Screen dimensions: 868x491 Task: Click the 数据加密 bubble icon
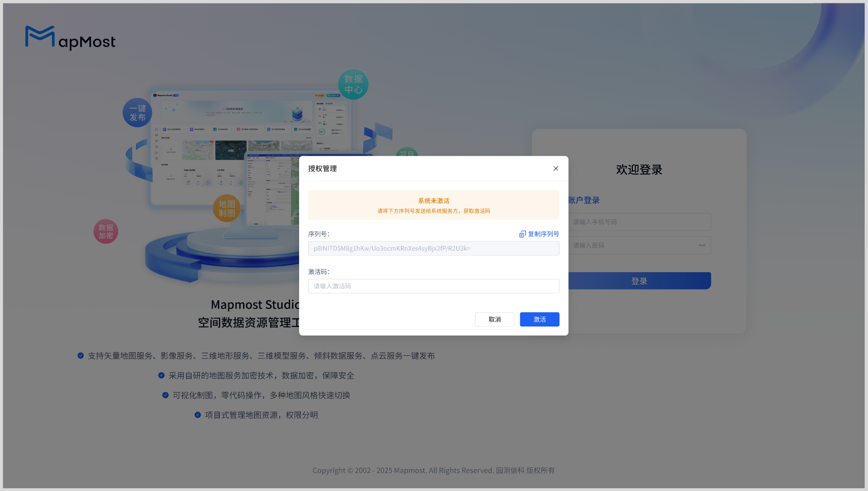(106, 232)
